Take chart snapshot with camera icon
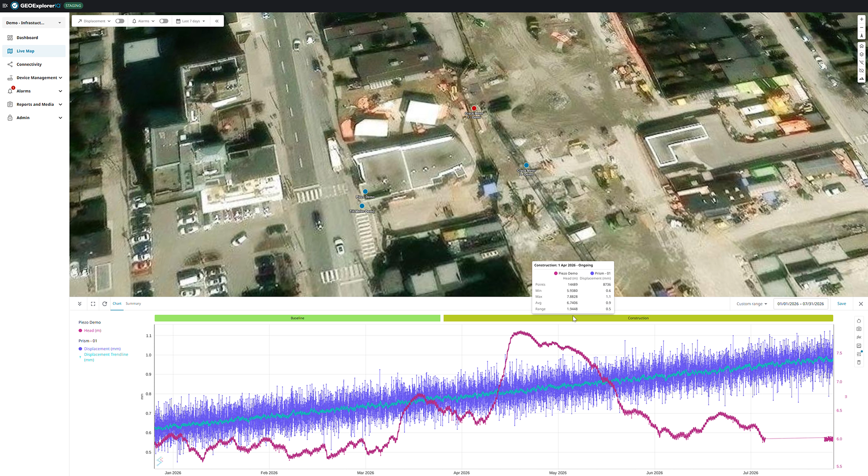This screenshot has height=476, width=868. tap(859, 329)
